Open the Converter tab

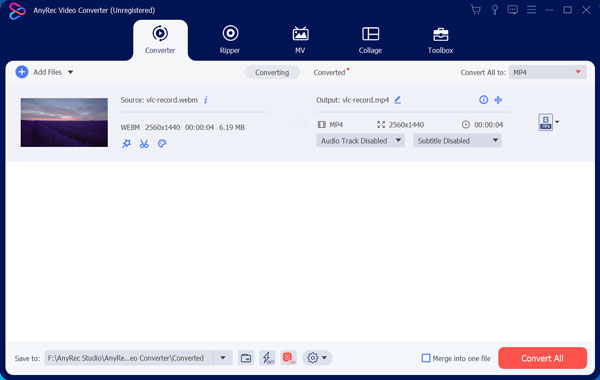(x=160, y=40)
